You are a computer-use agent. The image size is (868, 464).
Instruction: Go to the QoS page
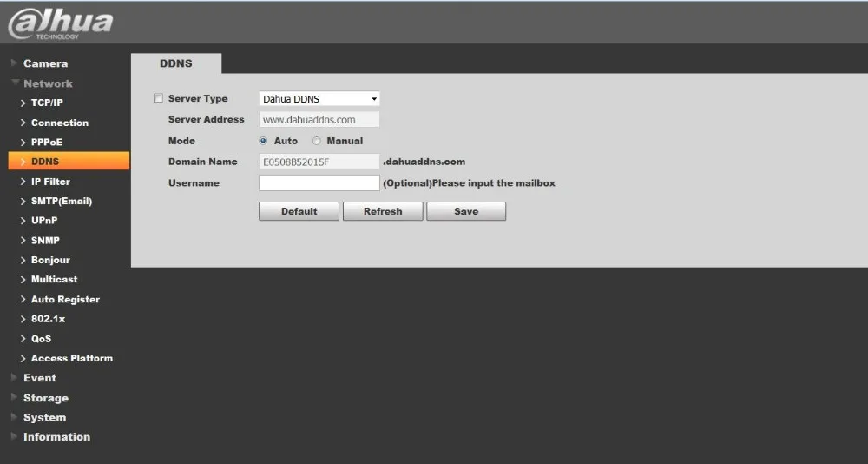[x=41, y=339]
